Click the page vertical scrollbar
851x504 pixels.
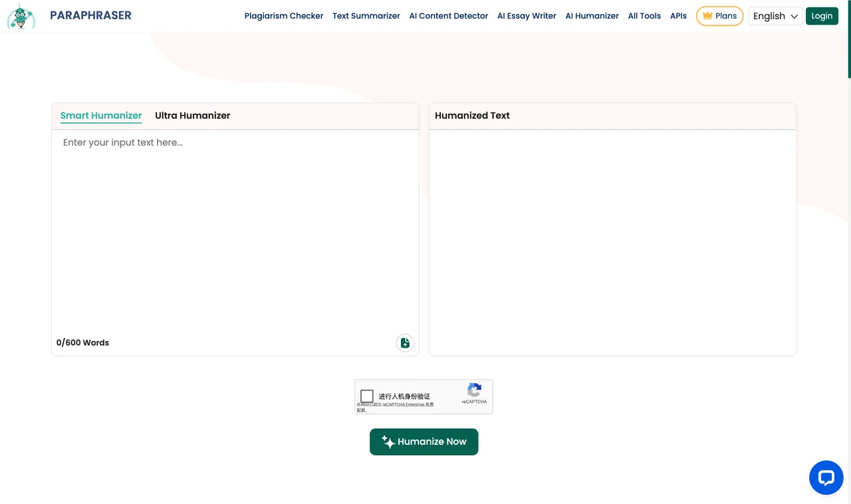[x=849, y=40]
